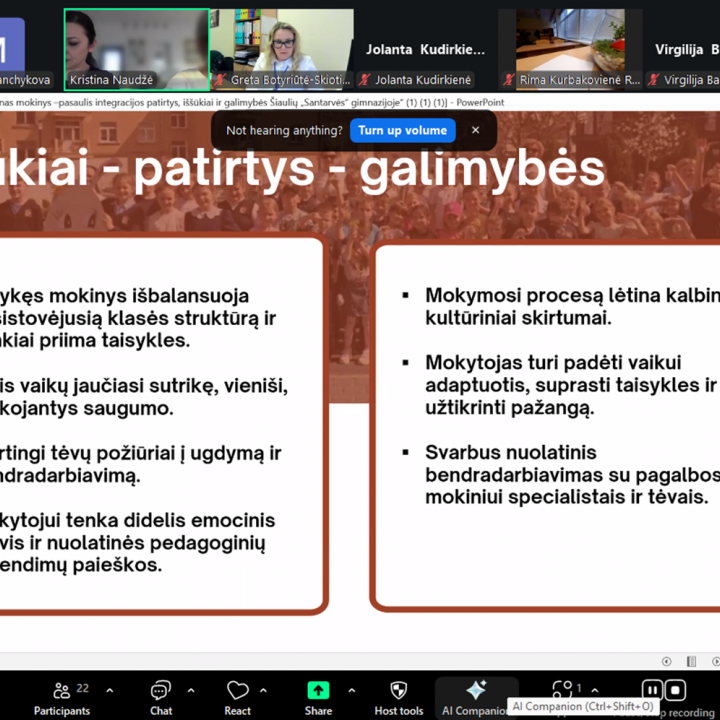Expand the React options chevron
This screenshot has height=720, width=720.
pyautogui.click(x=264, y=690)
